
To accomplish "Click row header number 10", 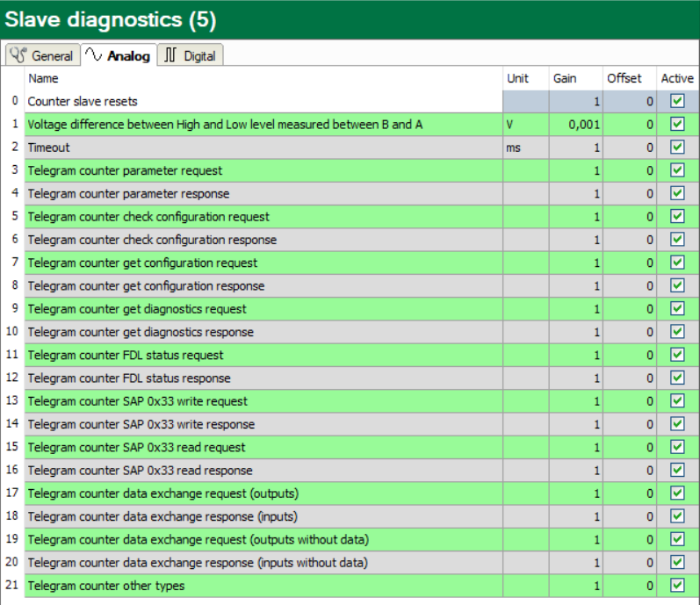I will point(12,332).
